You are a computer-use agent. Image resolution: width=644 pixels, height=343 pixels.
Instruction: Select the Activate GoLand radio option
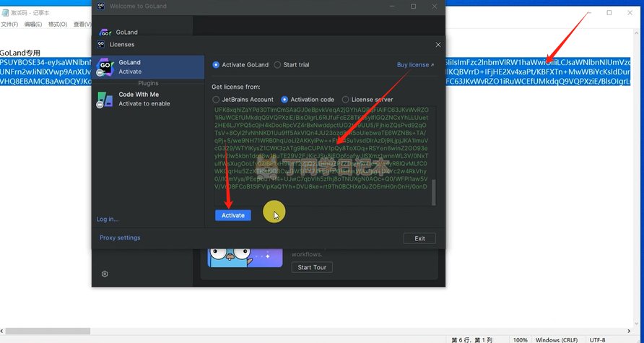[240, 64]
